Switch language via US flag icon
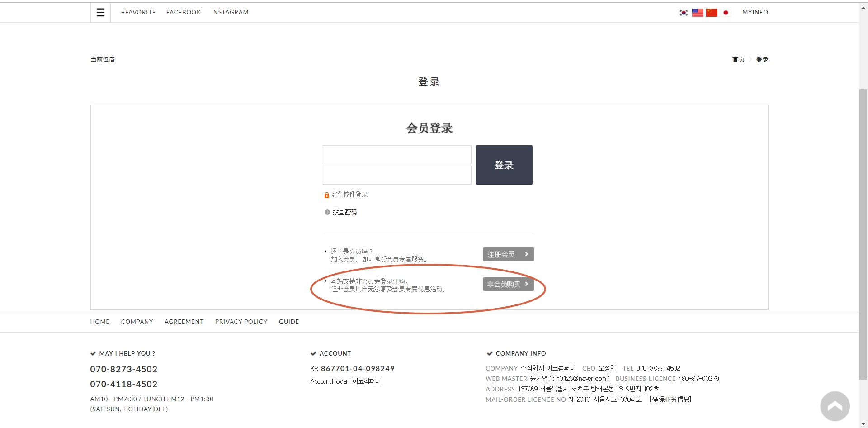Screen dimensions: 868x428 698,13
